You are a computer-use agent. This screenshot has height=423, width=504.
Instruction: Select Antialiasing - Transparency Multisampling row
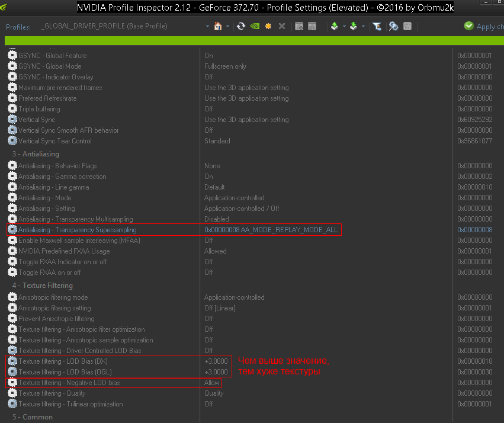76,219
